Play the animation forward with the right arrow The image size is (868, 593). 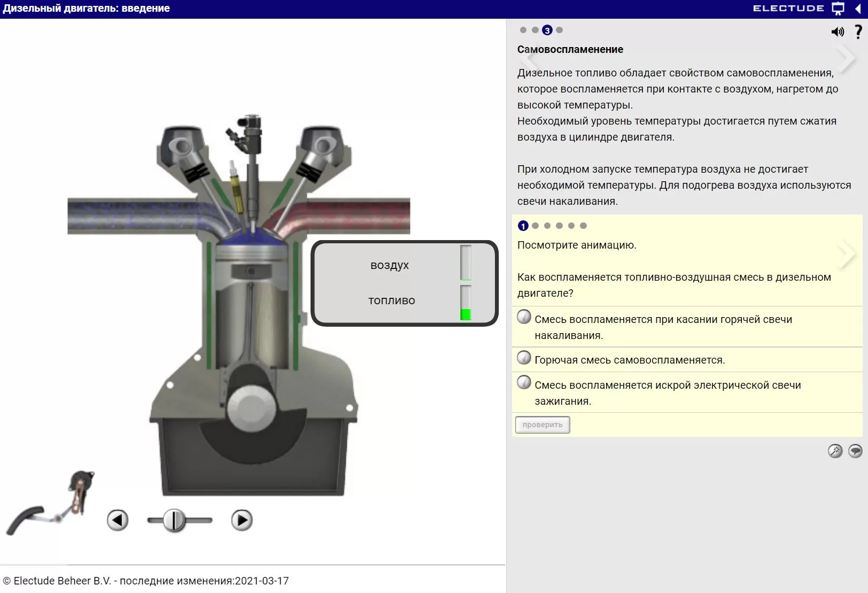tap(242, 520)
